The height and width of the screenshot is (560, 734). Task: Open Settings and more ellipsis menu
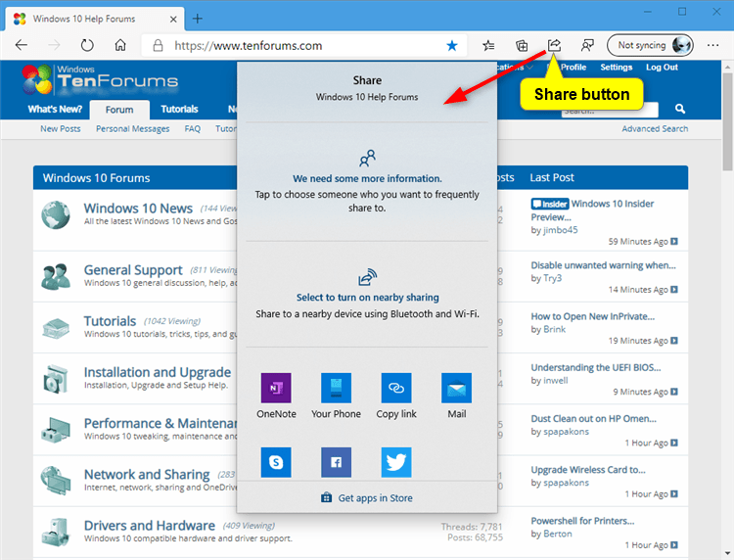point(712,45)
